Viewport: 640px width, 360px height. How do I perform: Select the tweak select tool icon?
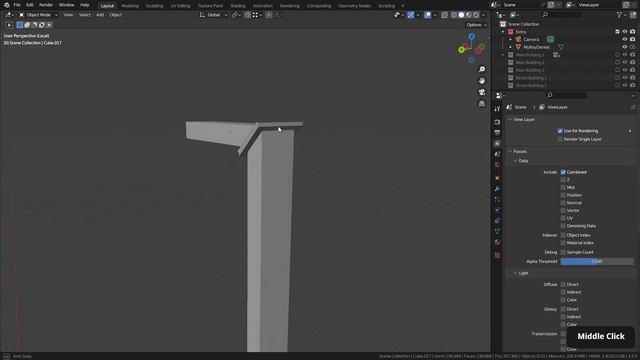click(x=9, y=25)
